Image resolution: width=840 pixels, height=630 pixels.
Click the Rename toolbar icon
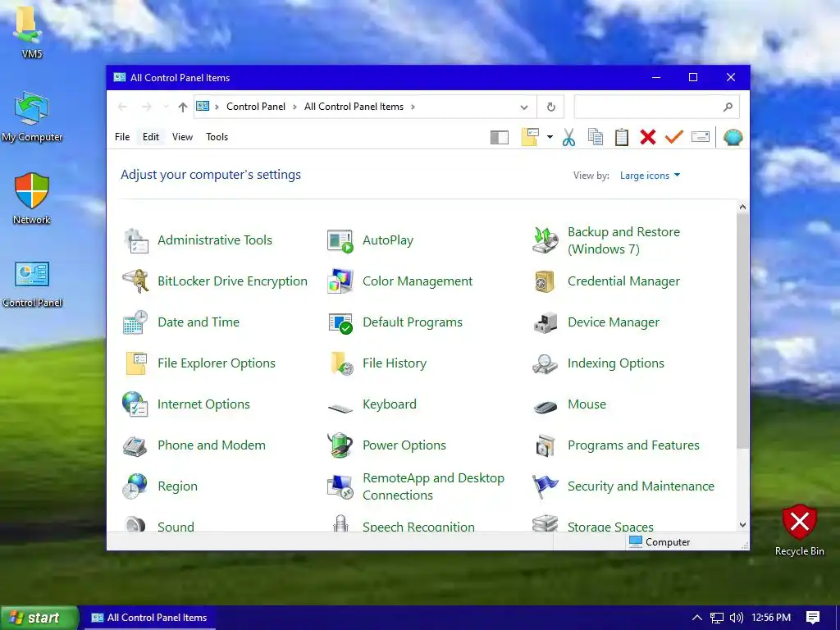click(701, 137)
